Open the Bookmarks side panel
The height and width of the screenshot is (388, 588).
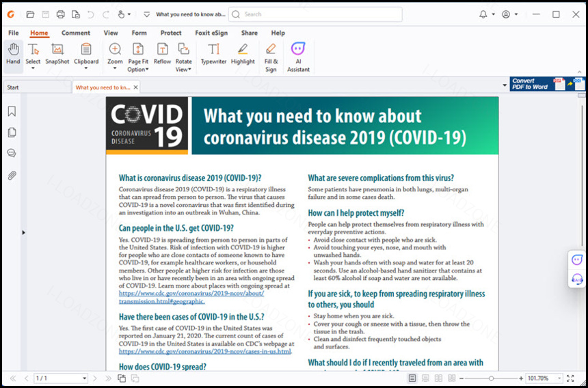pos(12,111)
